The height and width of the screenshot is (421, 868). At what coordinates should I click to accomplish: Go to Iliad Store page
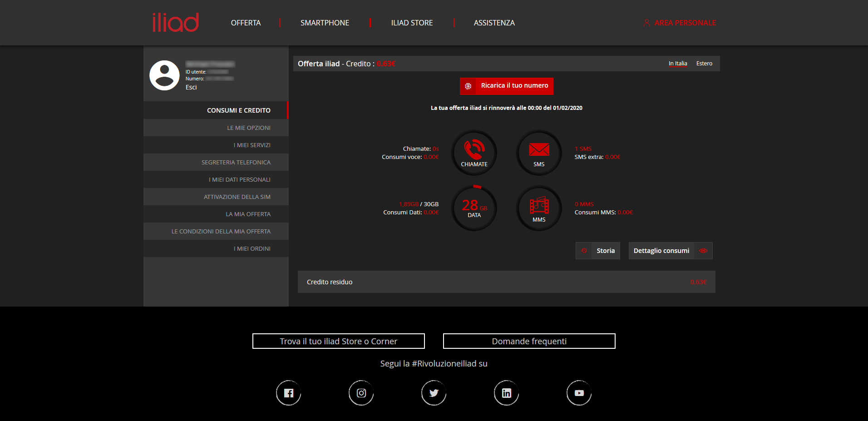pyautogui.click(x=412, y=23)
